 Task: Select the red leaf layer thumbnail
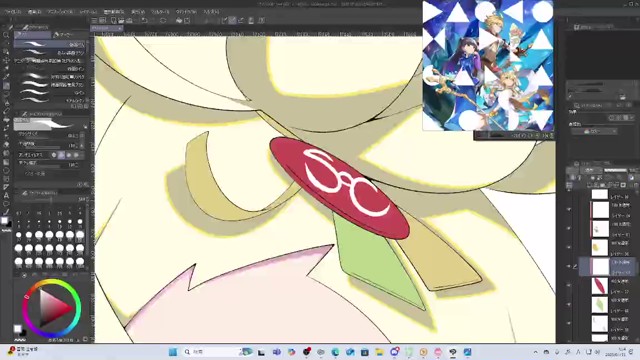pyautogui.click(x=600, y=286)
